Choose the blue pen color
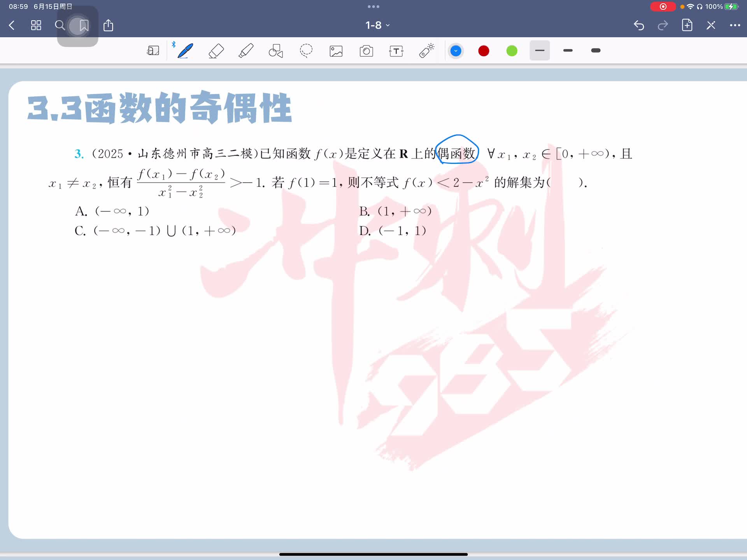 click(x=456, y=51)
